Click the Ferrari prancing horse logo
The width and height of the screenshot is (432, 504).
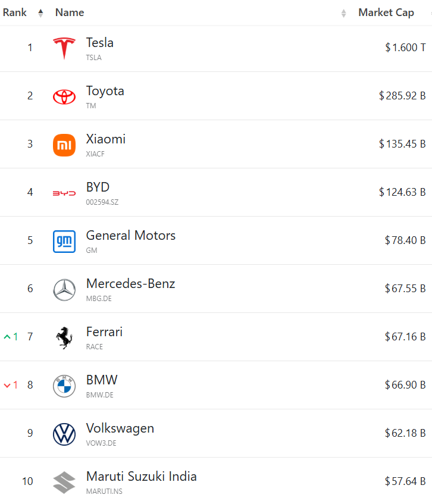64,337
